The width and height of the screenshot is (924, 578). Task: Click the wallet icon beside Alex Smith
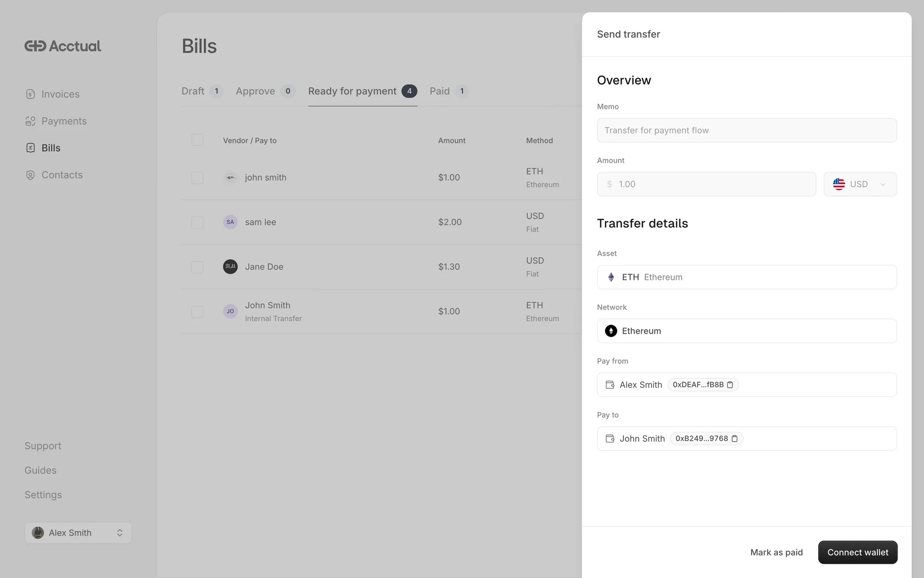[610, 385]
